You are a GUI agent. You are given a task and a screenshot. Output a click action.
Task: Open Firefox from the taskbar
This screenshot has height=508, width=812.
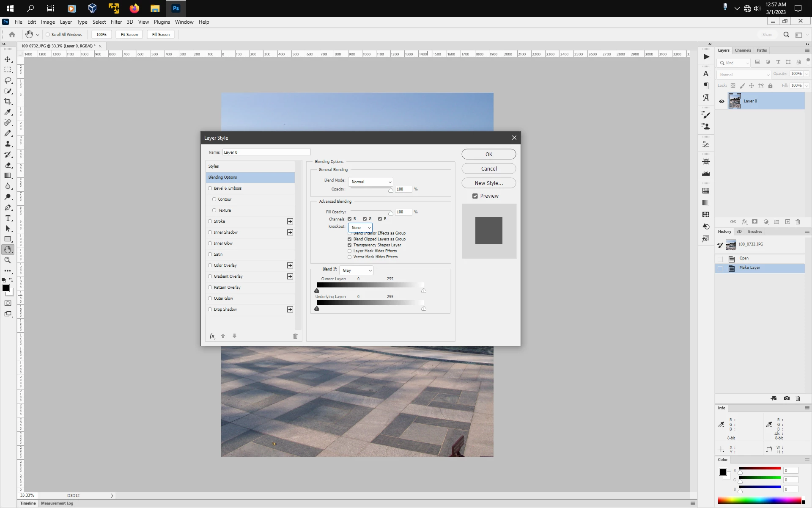pos(134,8)
